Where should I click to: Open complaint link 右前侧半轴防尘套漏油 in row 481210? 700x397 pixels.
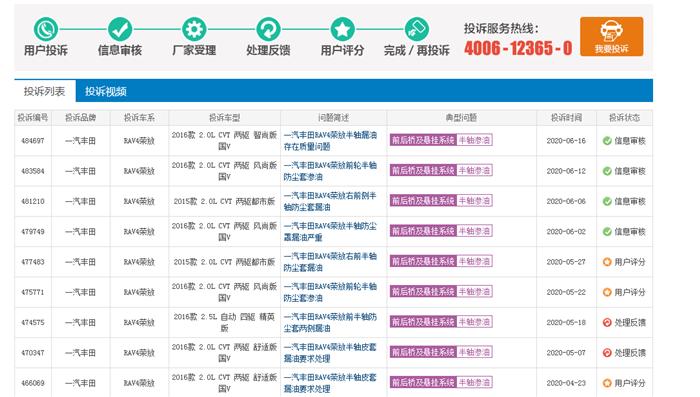pyautogui.click(x=330, y=201)
